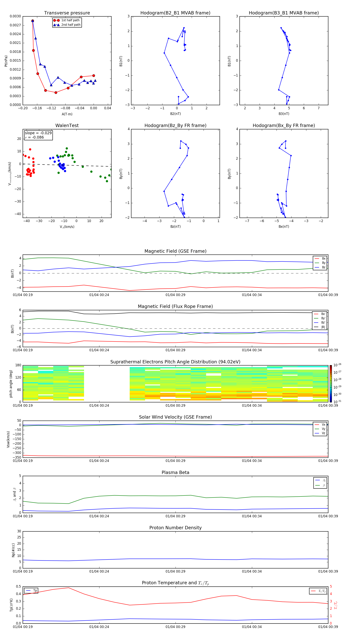Viewport: 351px width, 644px height.
Task: Click the "Vsw(km/s)" axis label
Action: click(8, 439)
